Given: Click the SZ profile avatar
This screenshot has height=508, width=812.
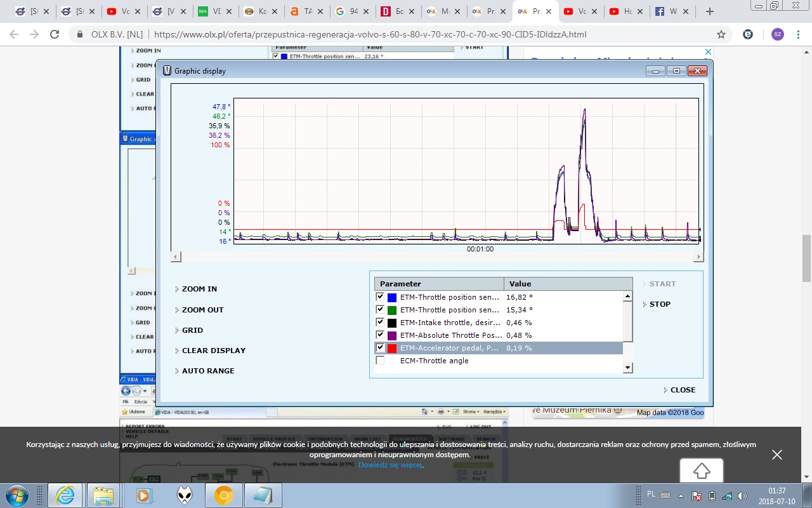Looking at the screenshot, I should click(x=777, y=35).
